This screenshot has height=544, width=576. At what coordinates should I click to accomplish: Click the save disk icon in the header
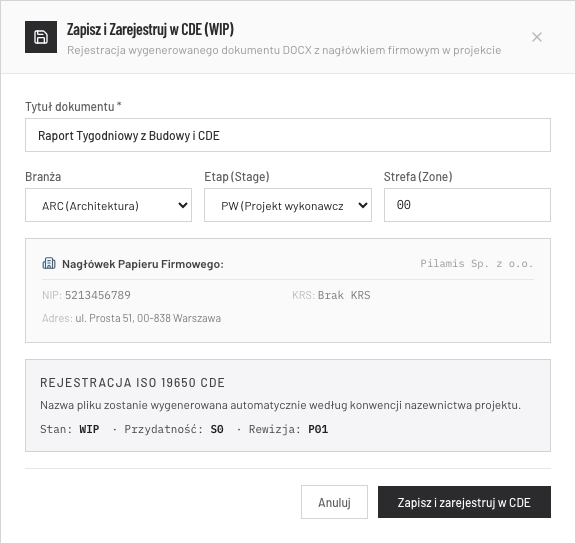click(x=41, y=37)
